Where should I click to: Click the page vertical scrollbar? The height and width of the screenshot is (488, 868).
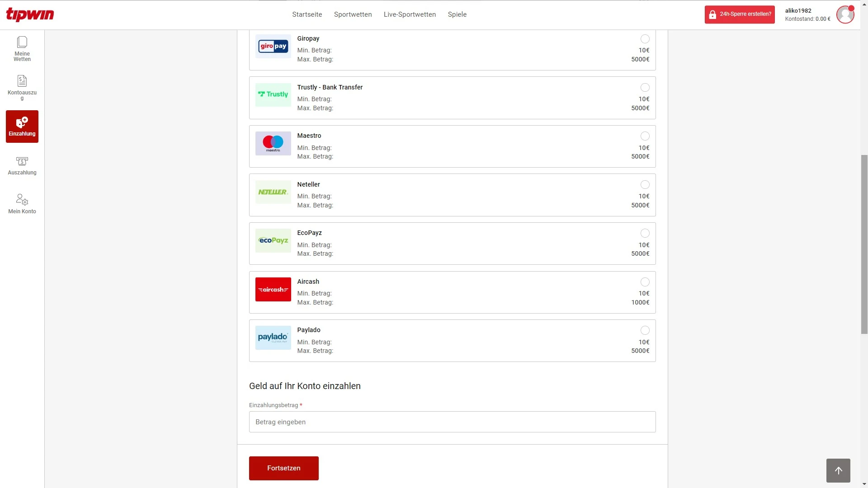click(864, 244)
